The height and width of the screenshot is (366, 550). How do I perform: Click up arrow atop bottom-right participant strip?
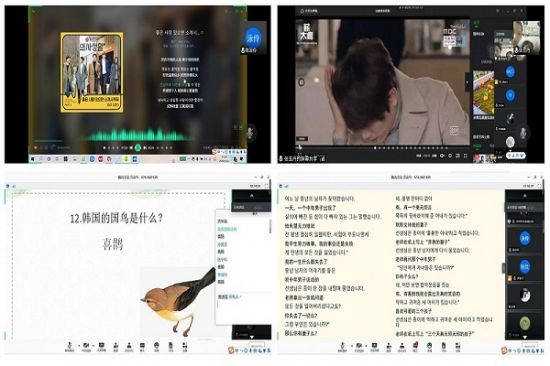pos(525,195)
